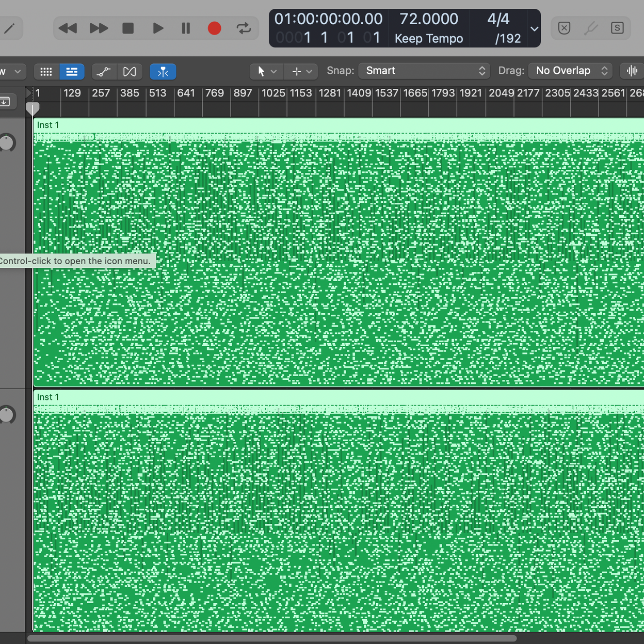Click the Stop transport button

[128, 28]
